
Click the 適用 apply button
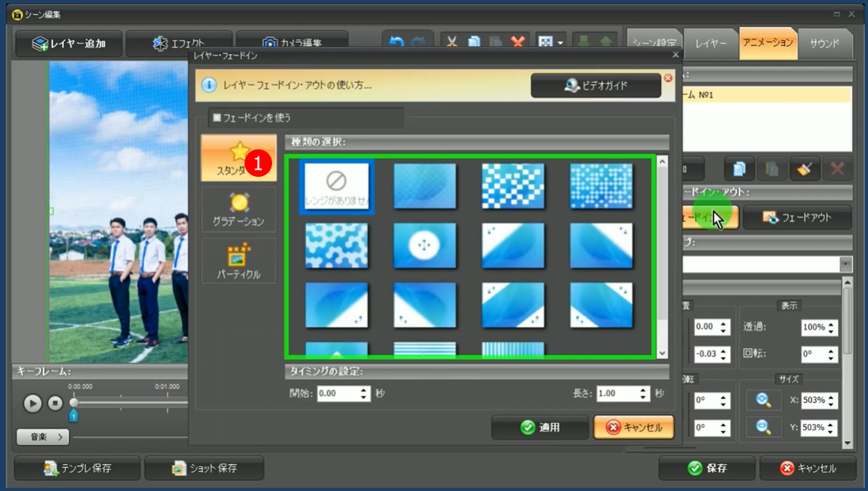click(x=540, y=428)
